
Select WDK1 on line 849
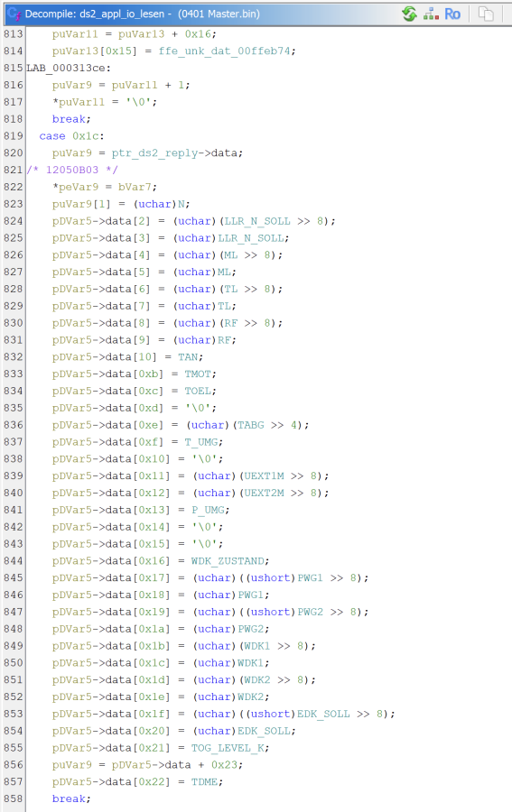[257, 646]
